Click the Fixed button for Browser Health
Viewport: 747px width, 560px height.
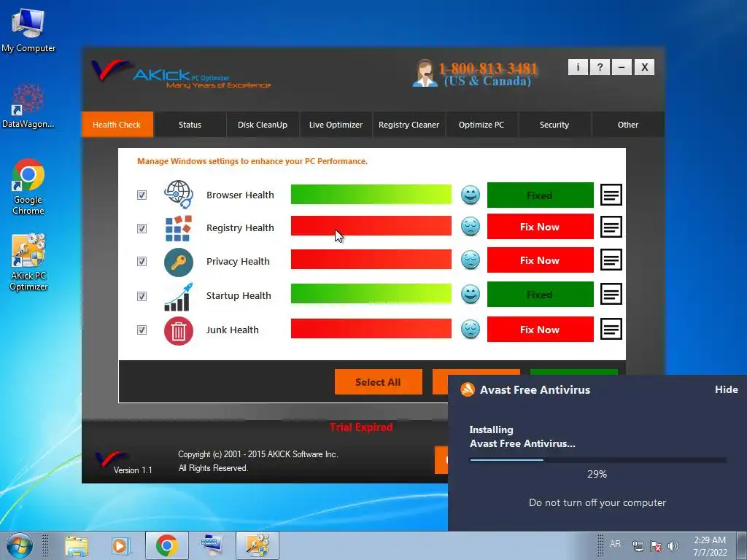[541, 195]
